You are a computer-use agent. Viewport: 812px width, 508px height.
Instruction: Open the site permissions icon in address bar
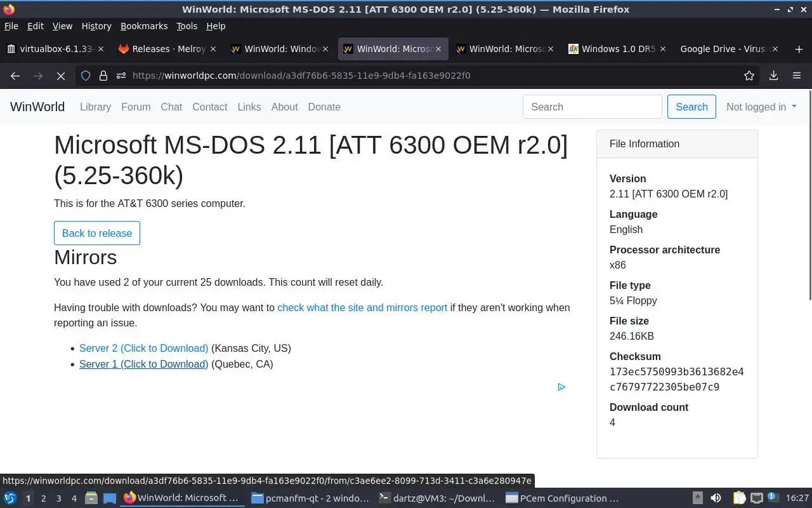point(121,76)
